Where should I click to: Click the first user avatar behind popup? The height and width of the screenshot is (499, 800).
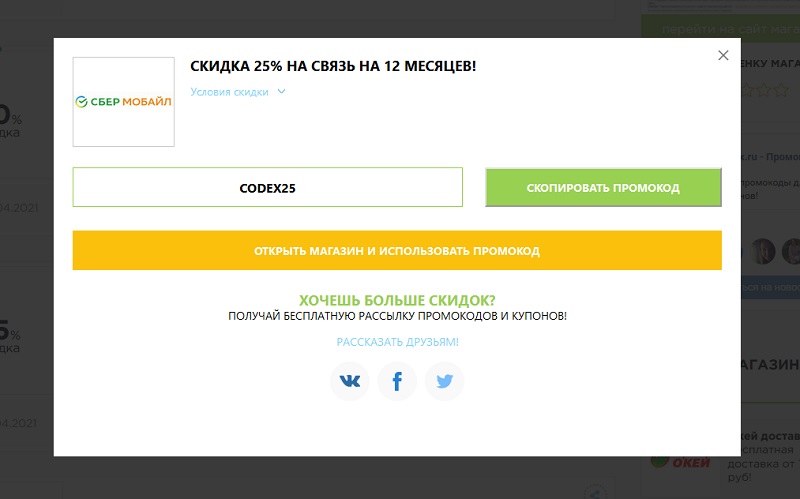click(763, 250)
